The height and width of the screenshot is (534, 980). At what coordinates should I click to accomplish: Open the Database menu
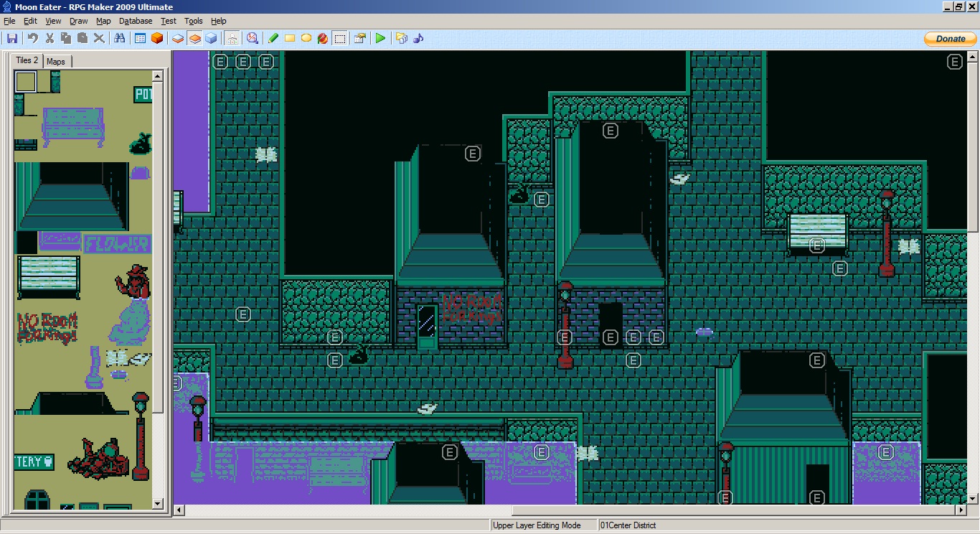(135, 21)
